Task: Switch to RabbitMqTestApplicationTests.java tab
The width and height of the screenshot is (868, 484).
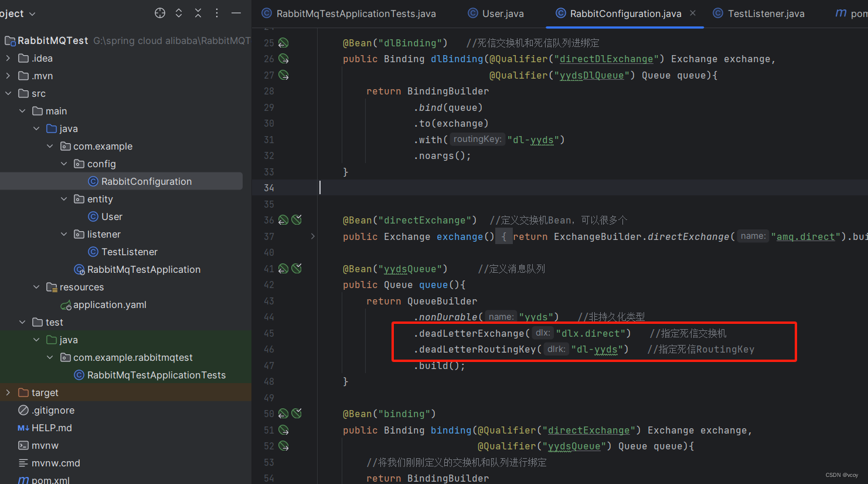Action: click(349, 13)
